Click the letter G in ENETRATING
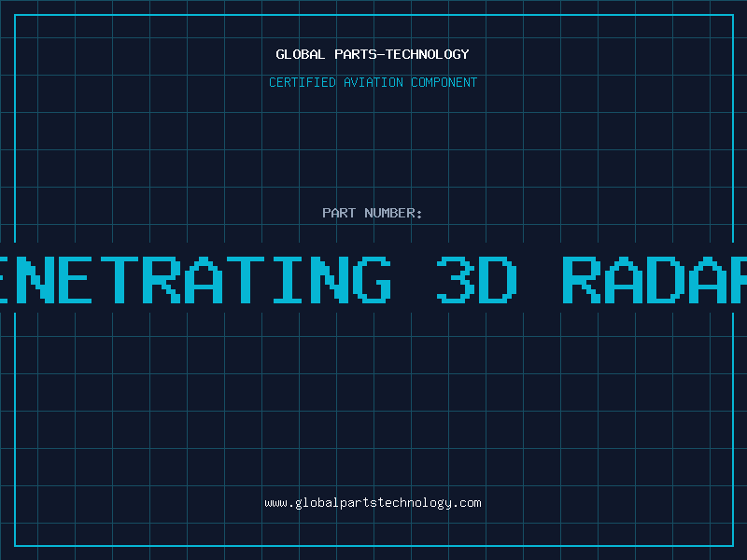This screenshot has width=747, height=560. [364, 278]
